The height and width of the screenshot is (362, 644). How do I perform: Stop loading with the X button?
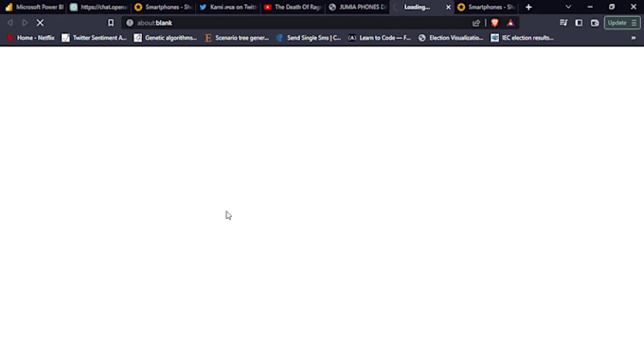pyautogui.click(x=40, y=23)
